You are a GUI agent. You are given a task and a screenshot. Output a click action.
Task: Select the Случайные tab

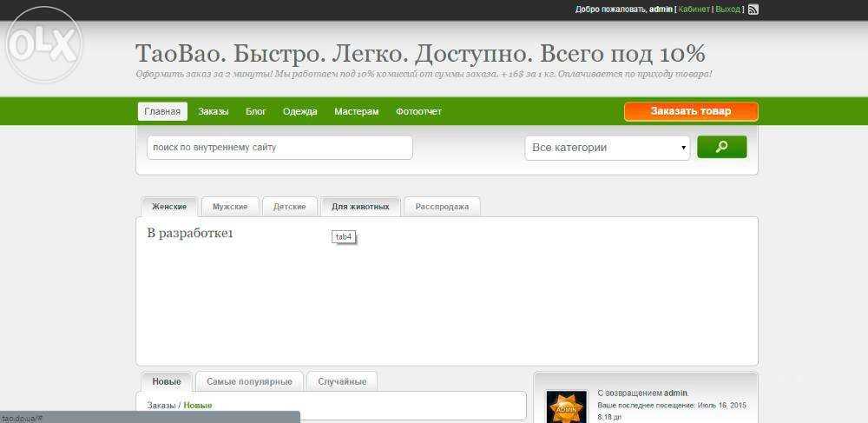[341, 381]
